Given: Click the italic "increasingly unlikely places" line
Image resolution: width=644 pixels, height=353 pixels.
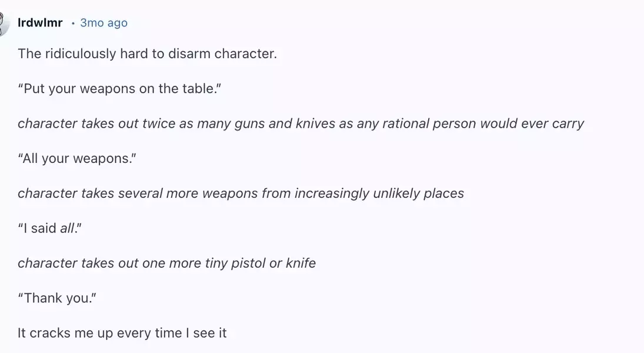Looking at the screenshot, I should (241, 194).
